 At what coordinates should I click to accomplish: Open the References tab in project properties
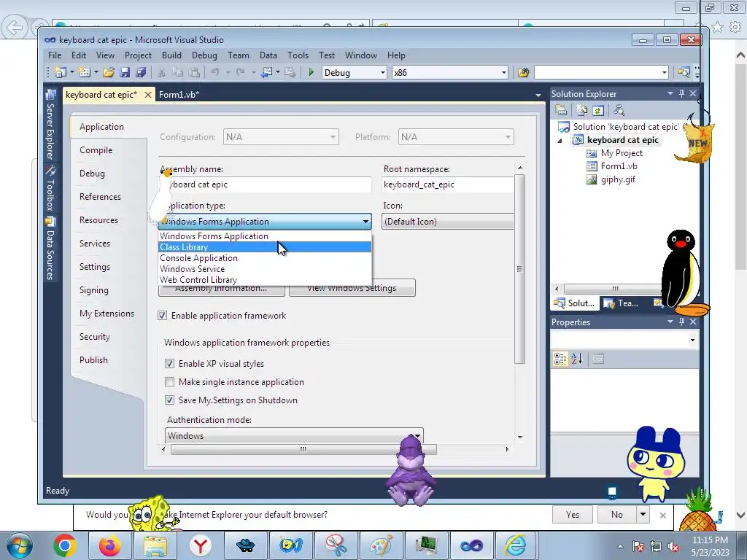tap(100, 197)
